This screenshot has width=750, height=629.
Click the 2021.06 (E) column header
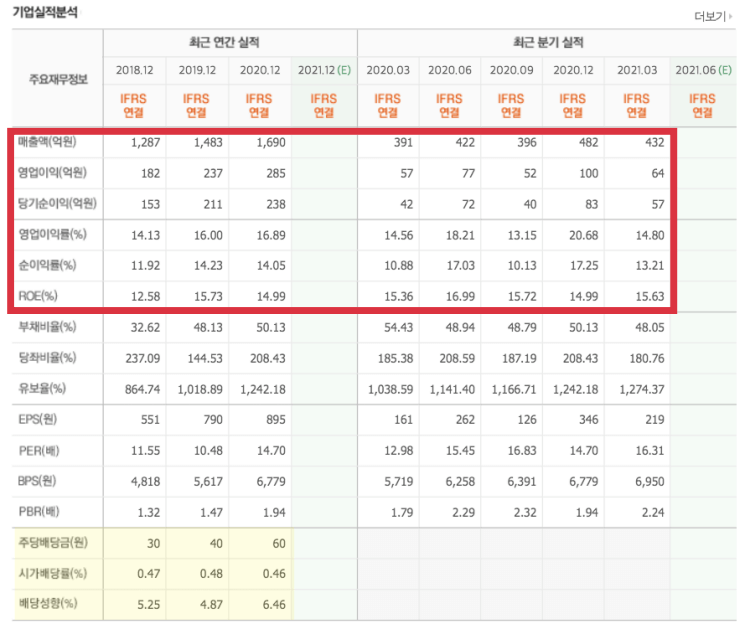click(703, 70)
